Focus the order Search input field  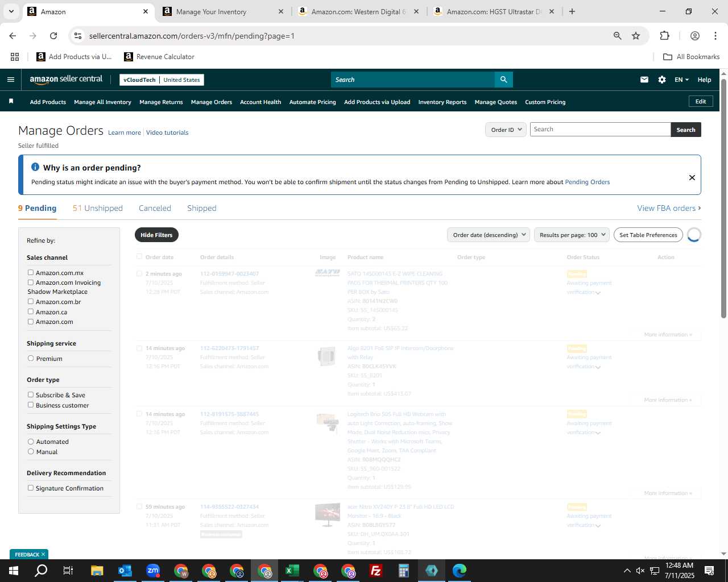[600, 130]
